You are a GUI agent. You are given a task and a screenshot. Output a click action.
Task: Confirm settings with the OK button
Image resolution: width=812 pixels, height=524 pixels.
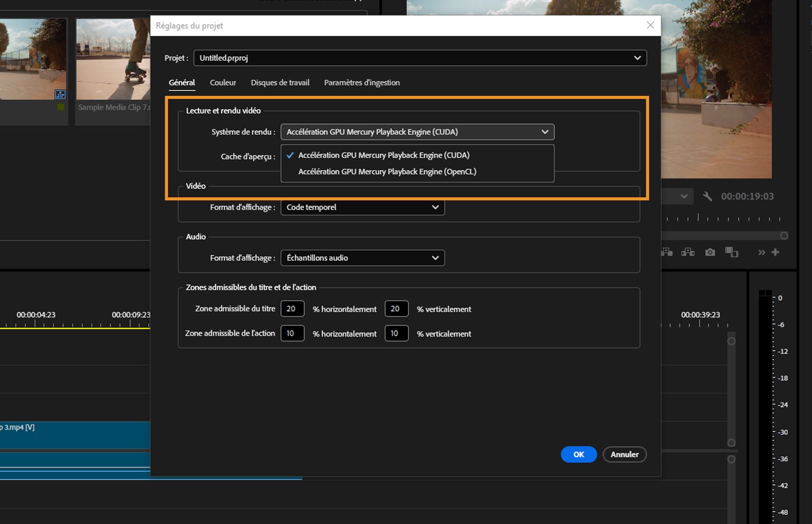[x=579, y=455]
